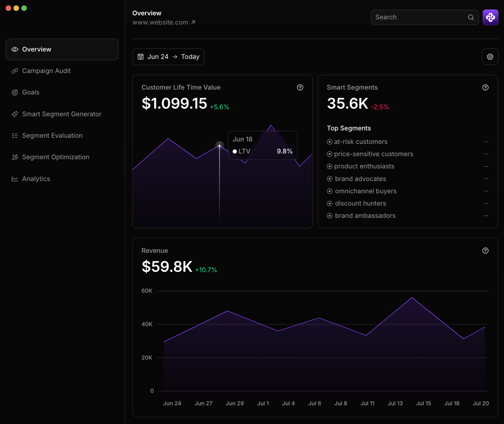Viewport: 504px width, 424px height.
Task: Click the 35.6K smart segments value
Action: click(x=348, y=103)
